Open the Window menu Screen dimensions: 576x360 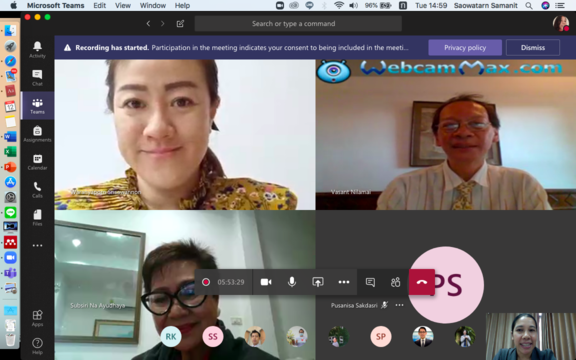[152, 6]
